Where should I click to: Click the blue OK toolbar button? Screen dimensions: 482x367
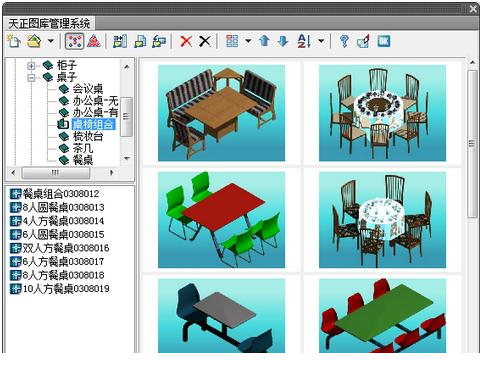(384, 41)
